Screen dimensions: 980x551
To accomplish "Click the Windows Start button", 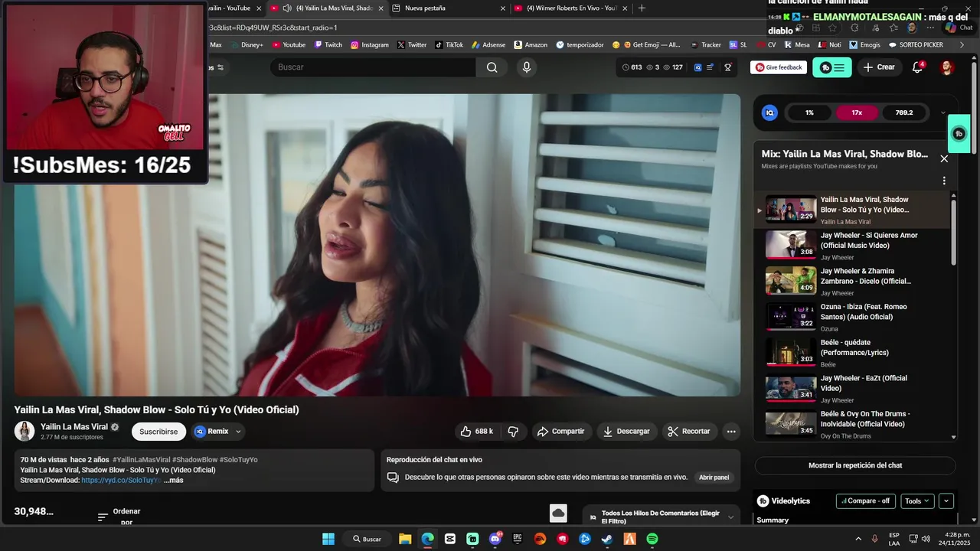I will (328, 539).
